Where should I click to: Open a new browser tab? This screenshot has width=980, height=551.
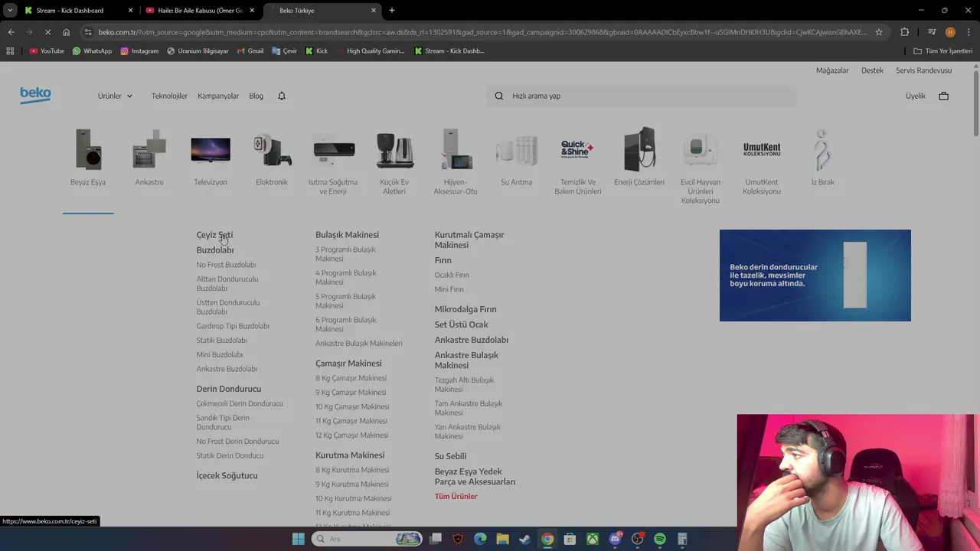coord(392,11)
